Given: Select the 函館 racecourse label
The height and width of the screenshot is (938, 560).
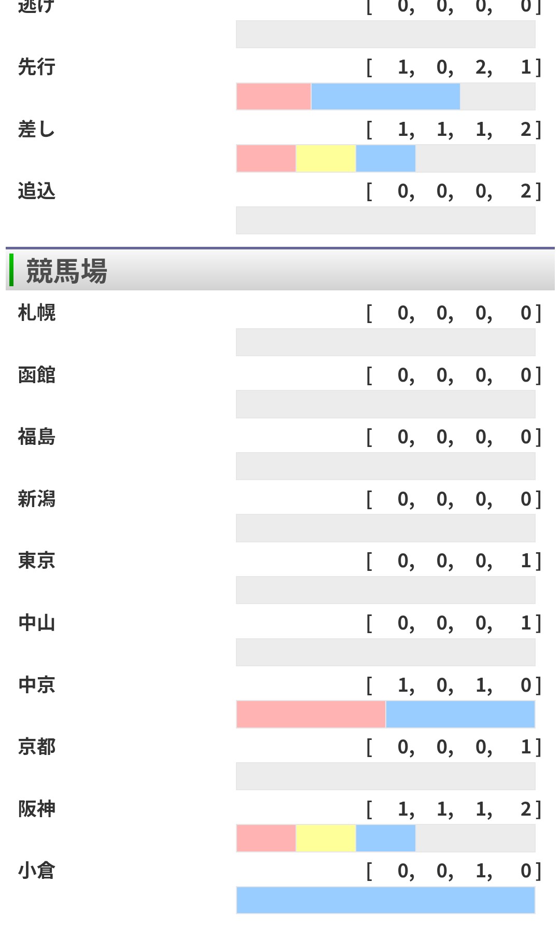Looking at the screenshot, I should coord(36,375).
